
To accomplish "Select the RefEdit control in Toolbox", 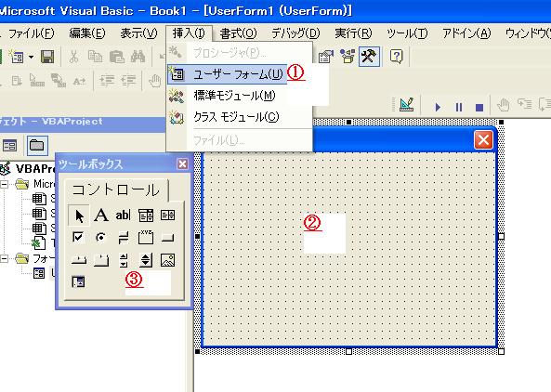I will (78, 281).
